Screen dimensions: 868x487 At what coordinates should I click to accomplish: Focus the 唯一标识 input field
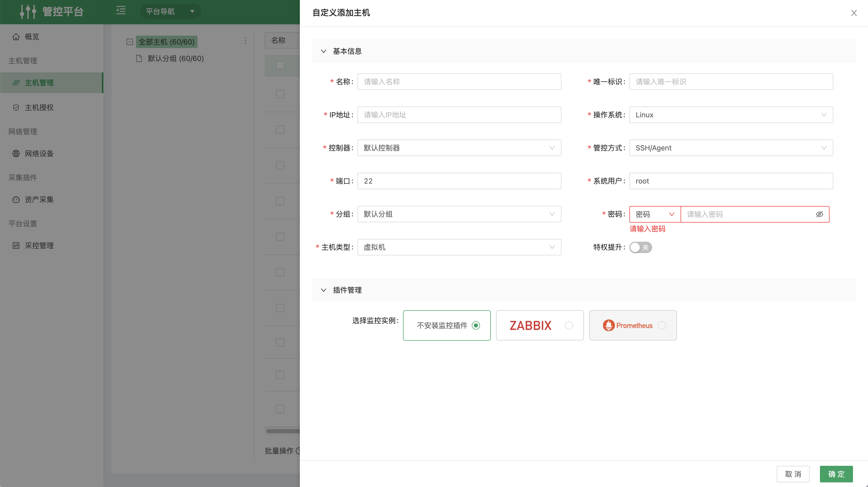point(731,82)
